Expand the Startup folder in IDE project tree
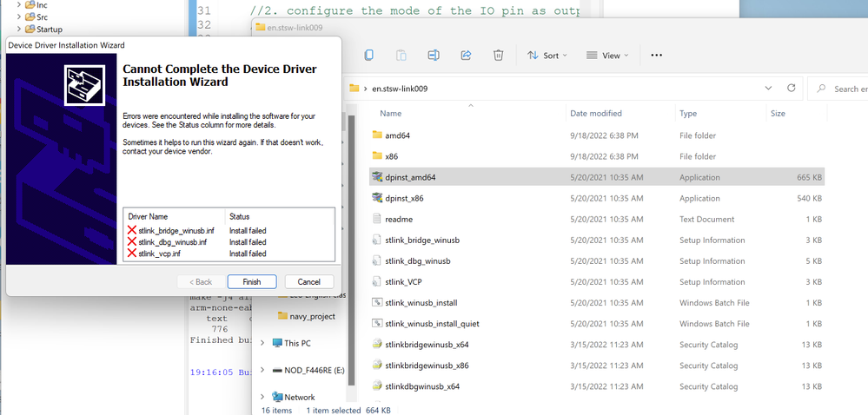This screenshot has width=868, height=415. [x=19, y=30]
